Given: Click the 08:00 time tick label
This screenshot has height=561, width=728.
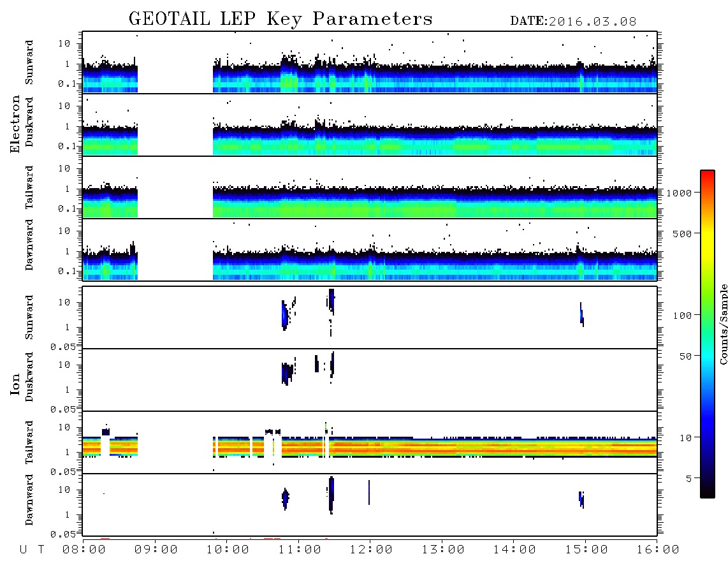Looking at the screenshot, I should 84,550.
